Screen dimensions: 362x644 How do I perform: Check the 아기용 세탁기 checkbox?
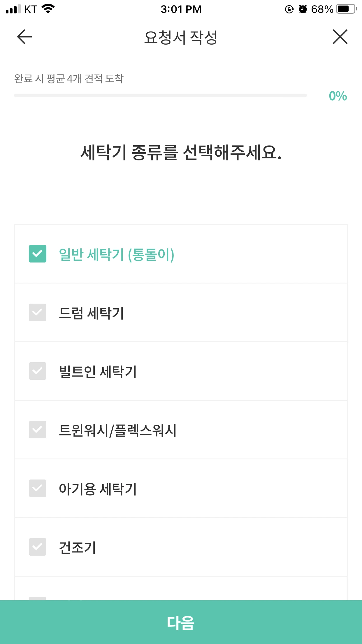38,488
